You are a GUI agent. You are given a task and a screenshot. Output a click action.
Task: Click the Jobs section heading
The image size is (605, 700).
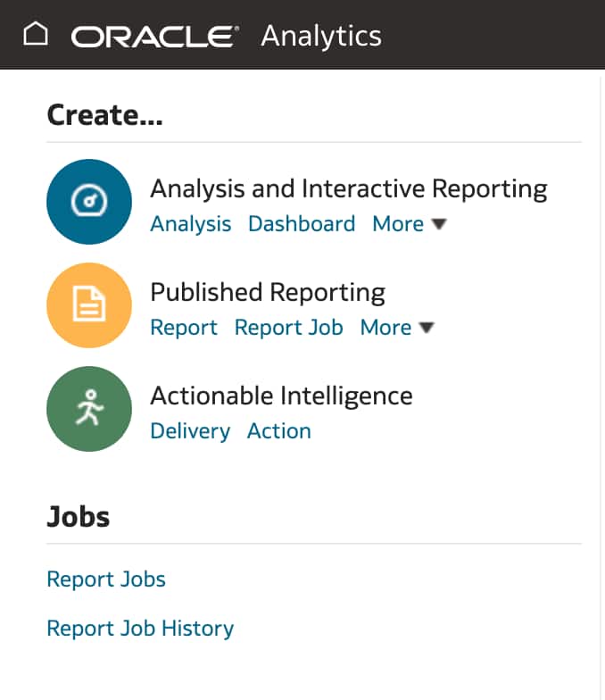coord(79,516)
